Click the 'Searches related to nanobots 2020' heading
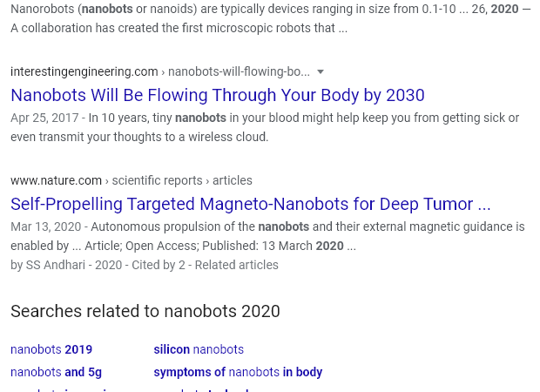540x392 pixels. [x=145, y=311]
